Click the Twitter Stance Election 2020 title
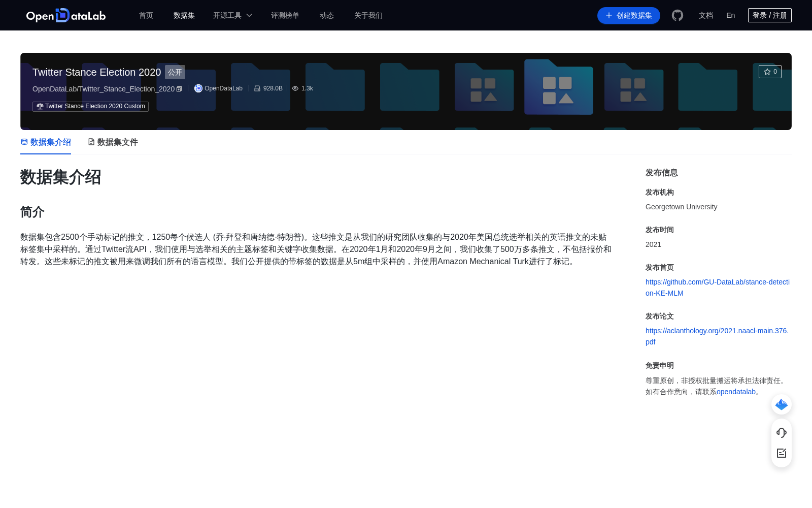 (96, 72)
